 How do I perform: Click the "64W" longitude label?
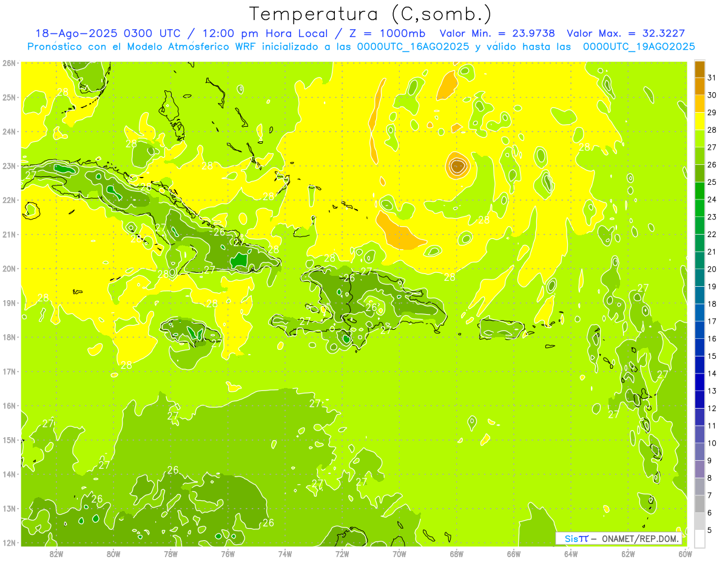(571, 554)
